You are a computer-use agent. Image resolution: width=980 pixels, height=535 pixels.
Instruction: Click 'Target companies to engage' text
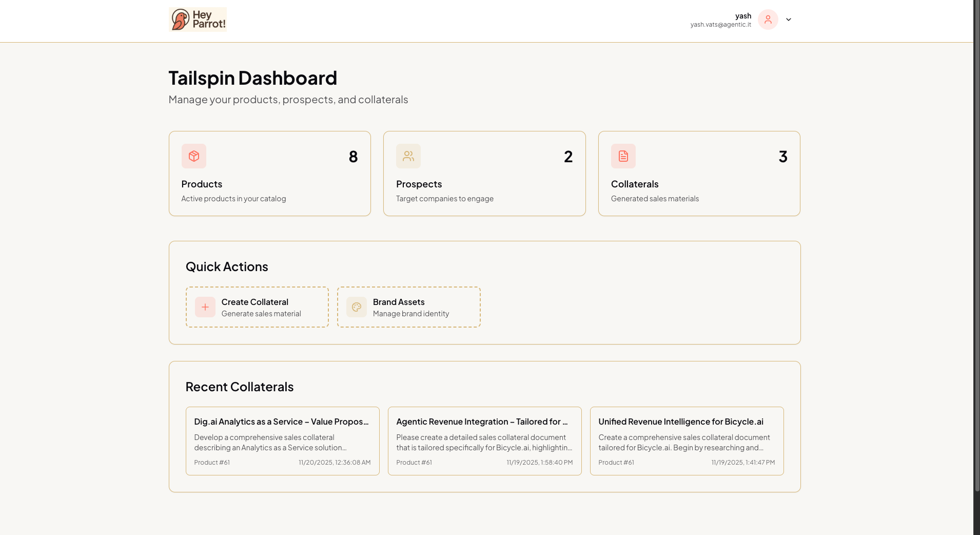click(x=445, y=199)
